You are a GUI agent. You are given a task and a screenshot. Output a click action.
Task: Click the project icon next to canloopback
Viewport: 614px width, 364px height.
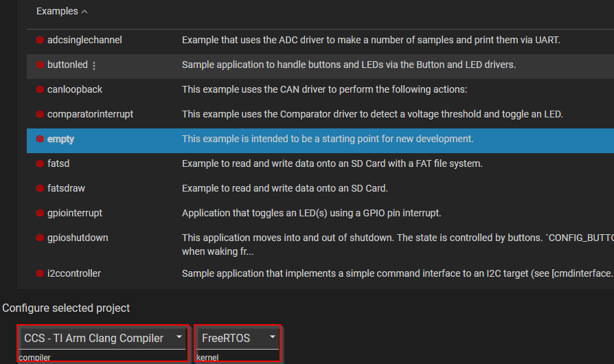tap(40, 89)
